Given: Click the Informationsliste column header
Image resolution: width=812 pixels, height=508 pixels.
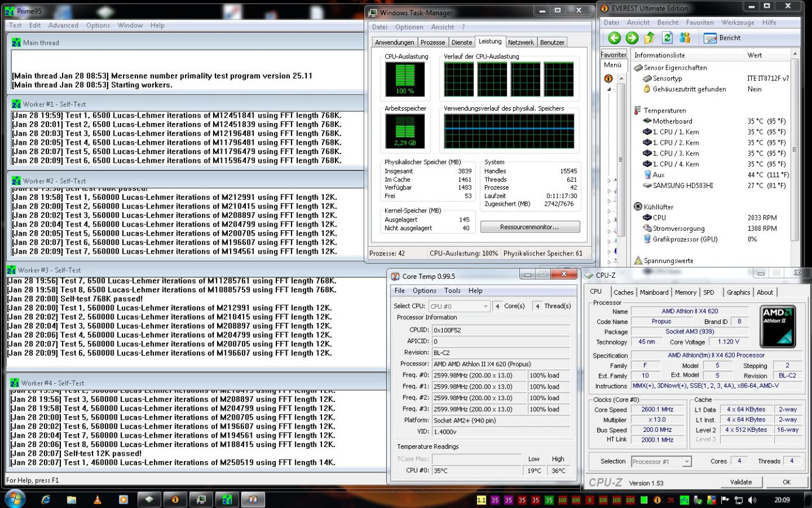Looking at the screenshot, I should (x=686, y=55).
